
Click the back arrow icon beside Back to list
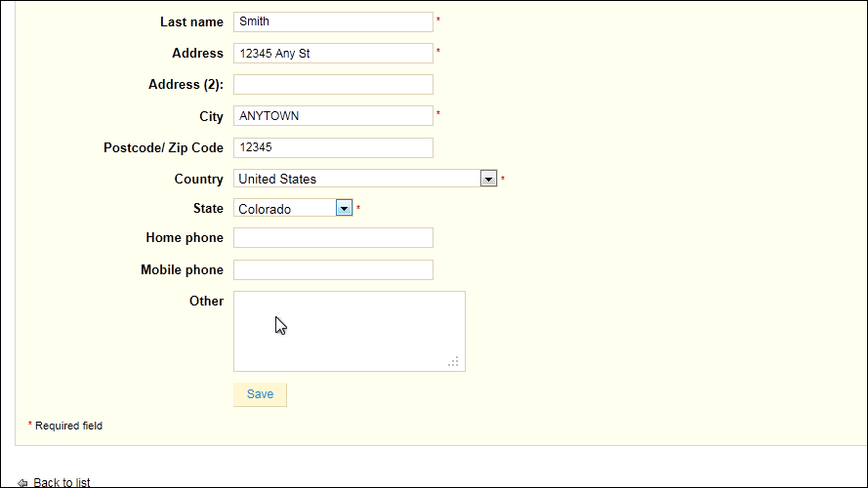tap(22, 483)
